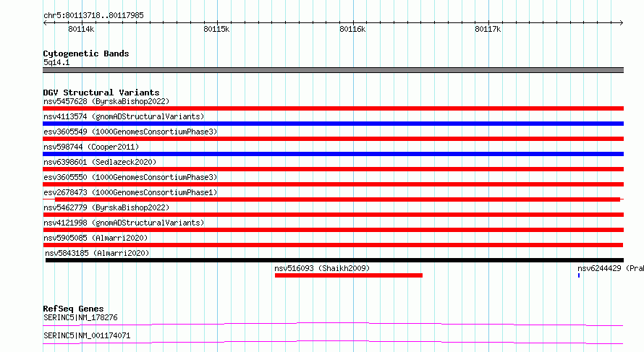Click the blue bar for nsv4113574
Screen dimensions: 644x352
pos(333,124)
